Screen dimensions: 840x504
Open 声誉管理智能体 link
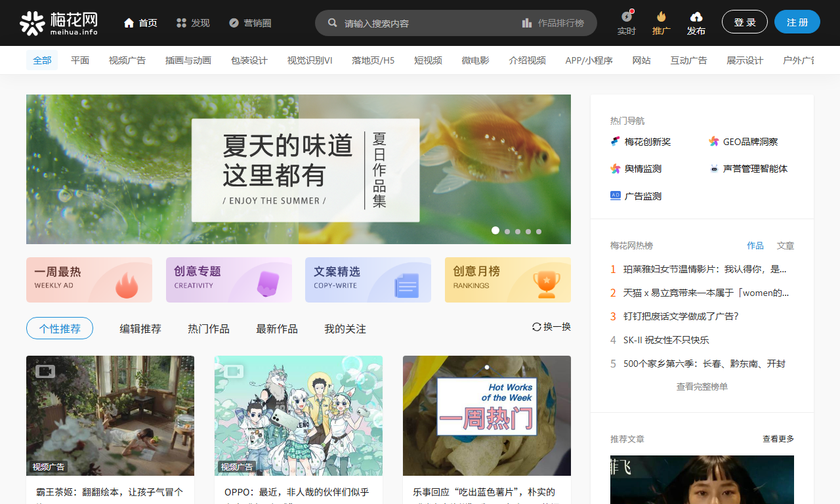point(748,169)
